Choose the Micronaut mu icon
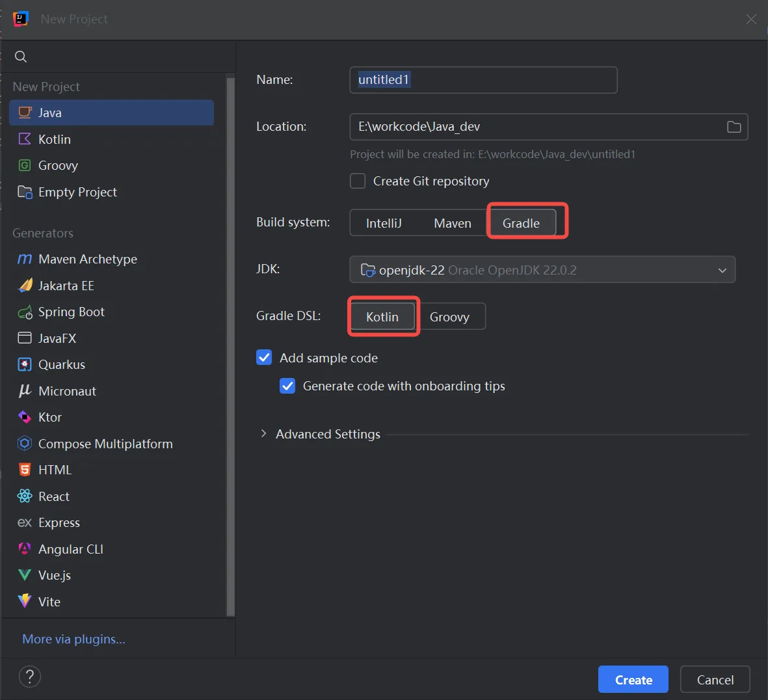768x700 pixels. click(25, 391)
